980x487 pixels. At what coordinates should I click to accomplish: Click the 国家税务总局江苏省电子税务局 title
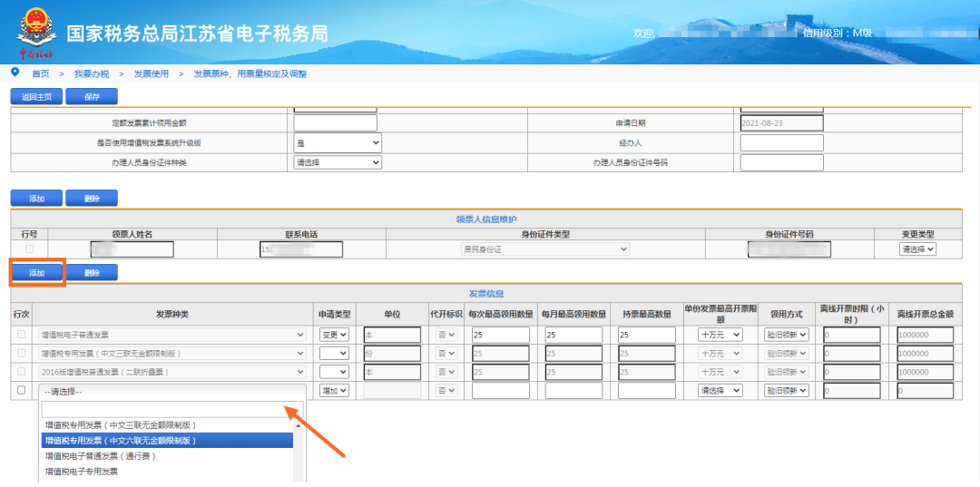[197, 33]
